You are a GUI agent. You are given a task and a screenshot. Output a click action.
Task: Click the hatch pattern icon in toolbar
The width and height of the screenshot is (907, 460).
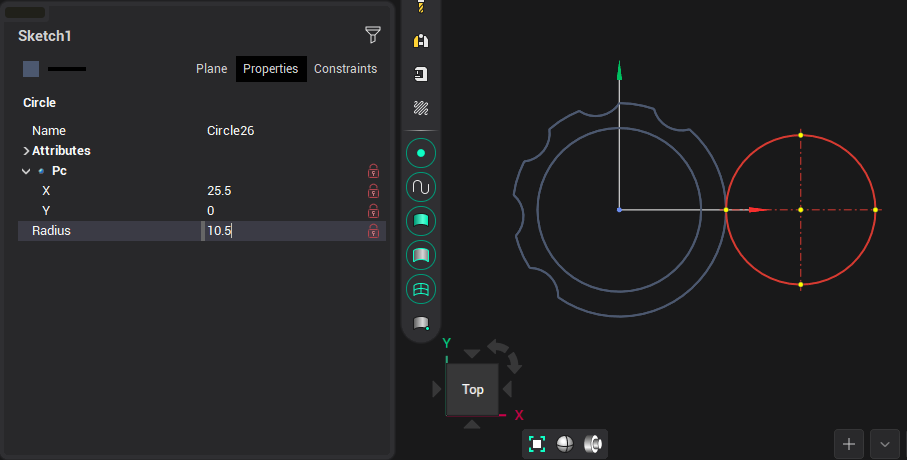tap(421, 108)
